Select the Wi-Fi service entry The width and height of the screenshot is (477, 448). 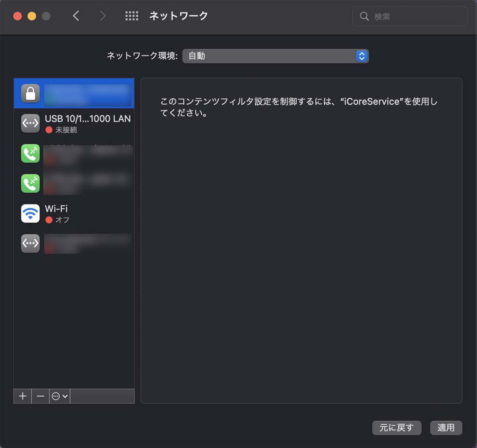point(75,213)
